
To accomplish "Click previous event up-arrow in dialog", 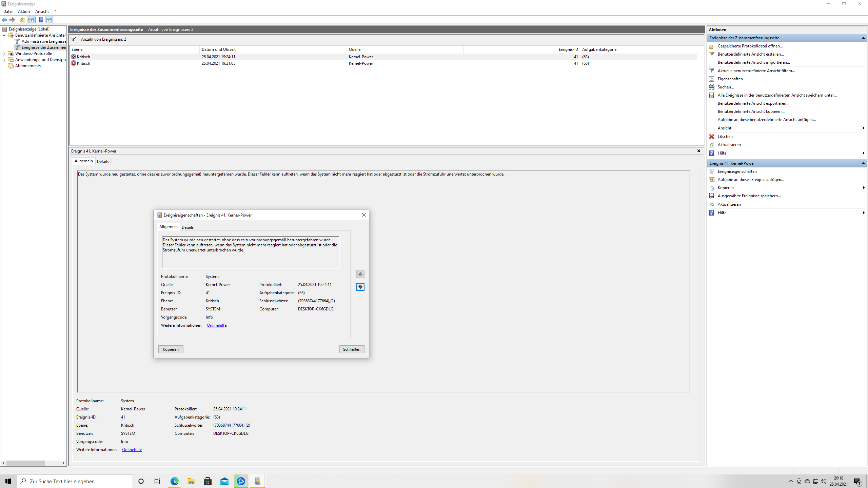I will click(360, 274).
